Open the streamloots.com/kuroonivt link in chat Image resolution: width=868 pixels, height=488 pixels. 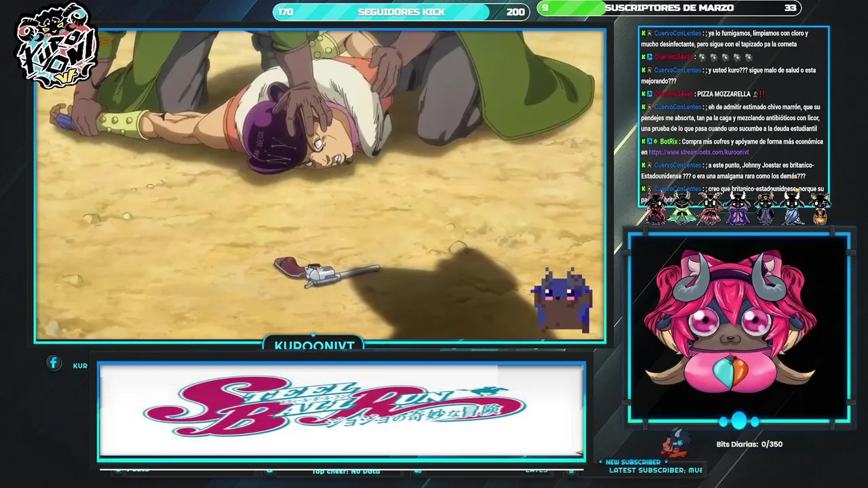coord(698,152)
